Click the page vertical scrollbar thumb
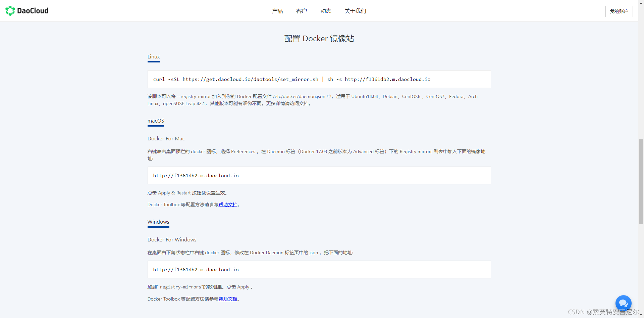 point(641,181)
